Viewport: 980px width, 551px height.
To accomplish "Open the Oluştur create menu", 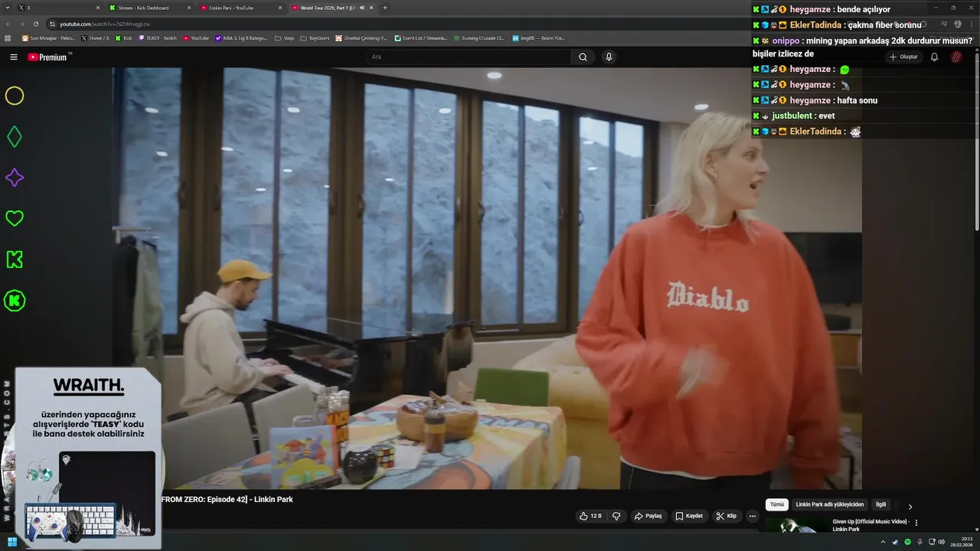I will [x=903, y=57].
